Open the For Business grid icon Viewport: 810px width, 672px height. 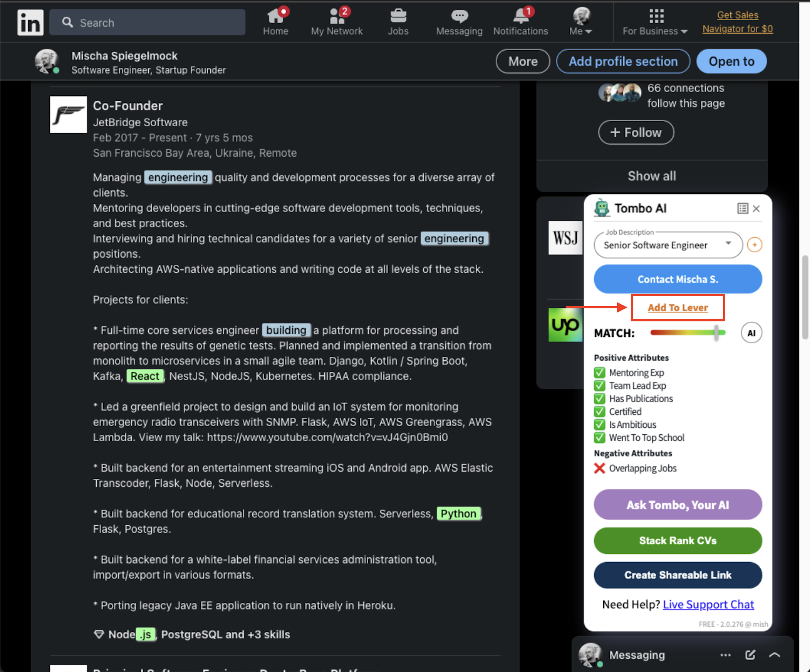click(x=656, y=16)
